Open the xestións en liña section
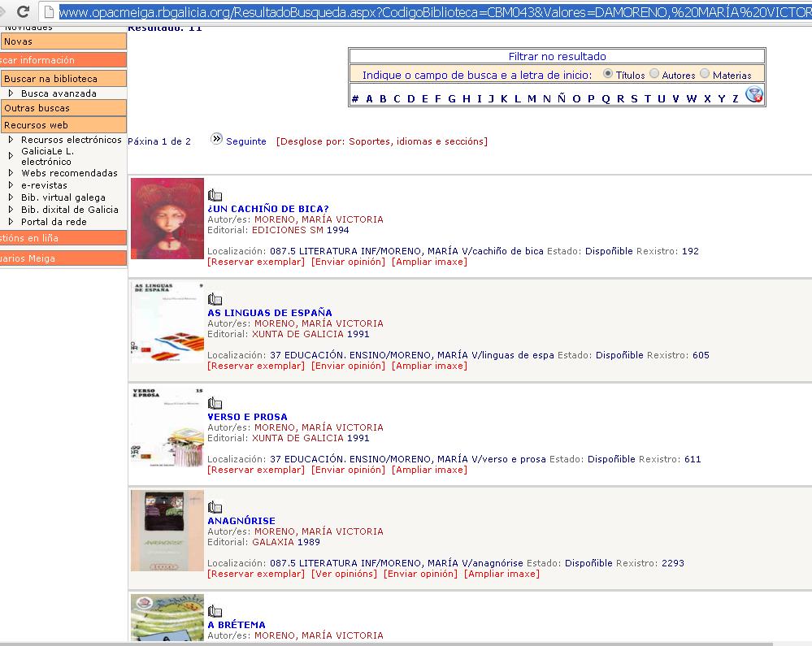This screenshot has height=646, width=812. (63, 238)
